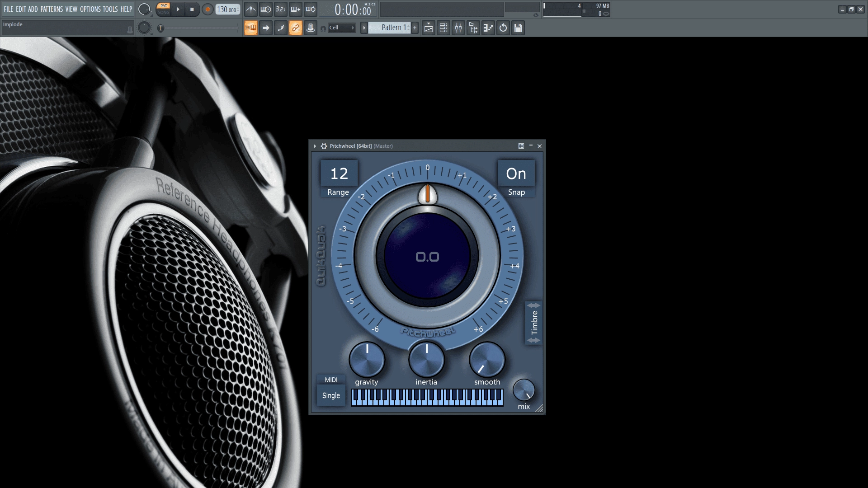Image resolution: width=868 pixels, height=488 pixels.
Task: Open the mixer view
Action: click(458, 28)
